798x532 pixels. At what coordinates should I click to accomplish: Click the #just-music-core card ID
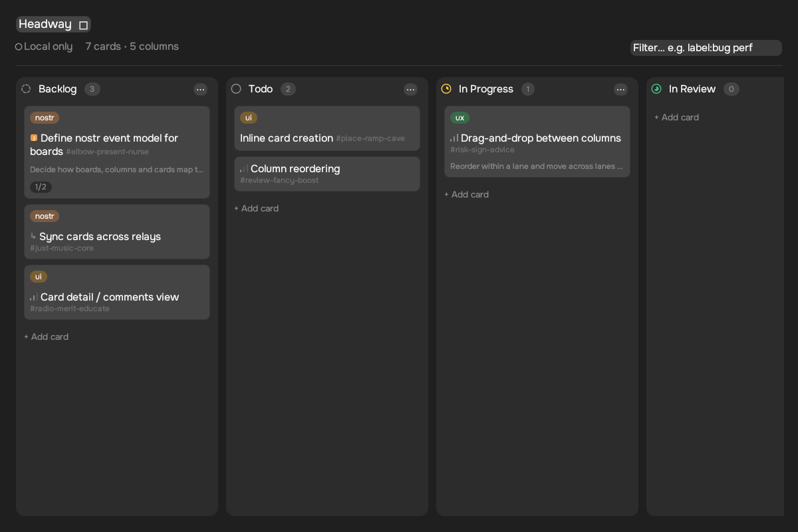pos(62,249)
